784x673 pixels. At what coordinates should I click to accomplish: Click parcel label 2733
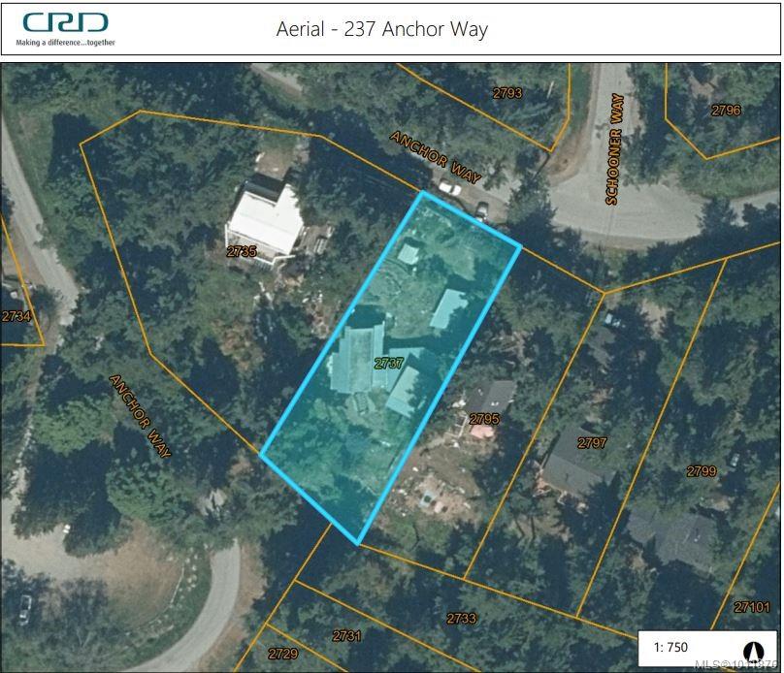tap(461, 619)
